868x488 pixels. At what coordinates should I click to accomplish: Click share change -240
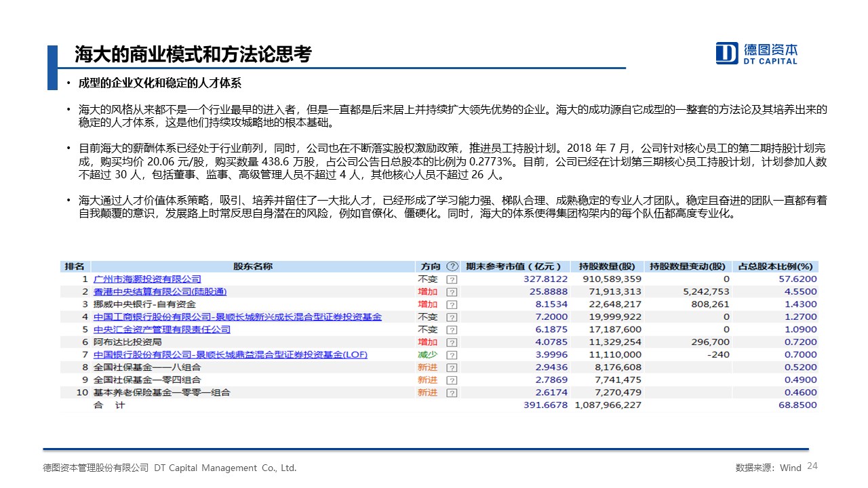coord(718,354)
